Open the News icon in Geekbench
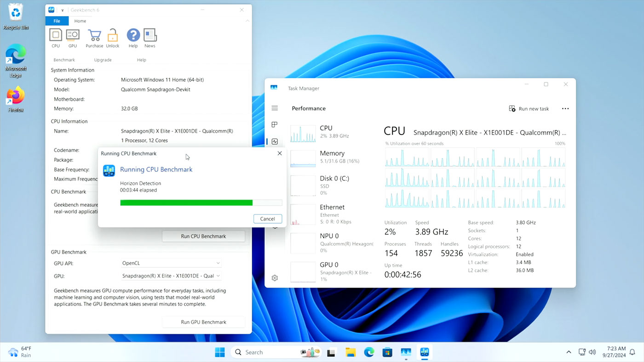 pyautogui.click(x=150, y=38)
